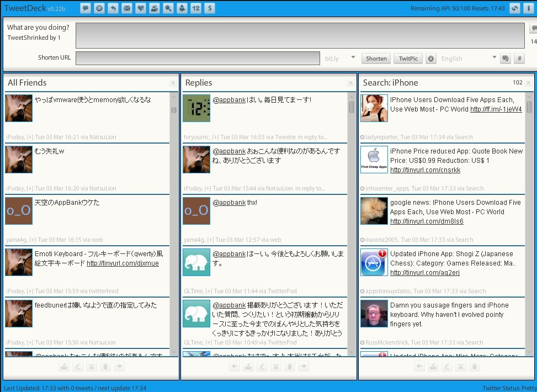Click the Last Updated status bar text
The width and height of the screenshot is (537, 392).
pos(75,388)
